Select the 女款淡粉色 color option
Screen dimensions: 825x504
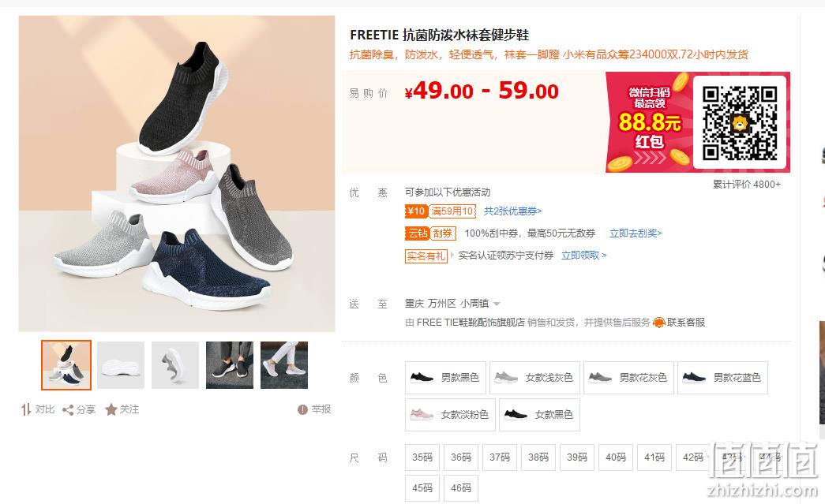[x=450, y=415]
